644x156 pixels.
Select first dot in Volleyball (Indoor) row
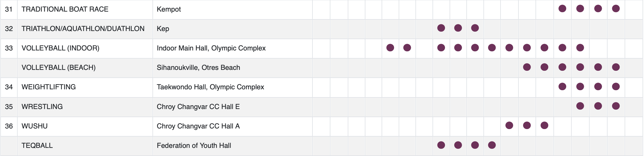point(390,48)
